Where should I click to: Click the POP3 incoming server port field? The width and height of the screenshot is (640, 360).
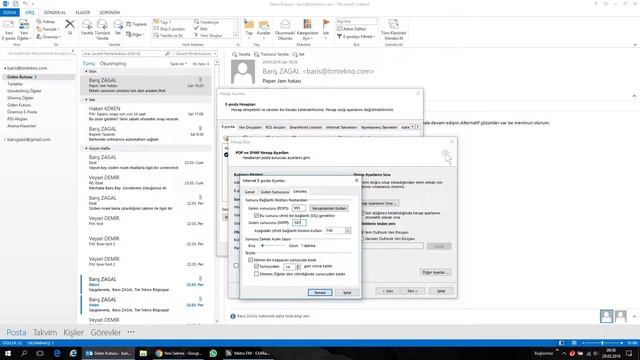coord(299,208)
